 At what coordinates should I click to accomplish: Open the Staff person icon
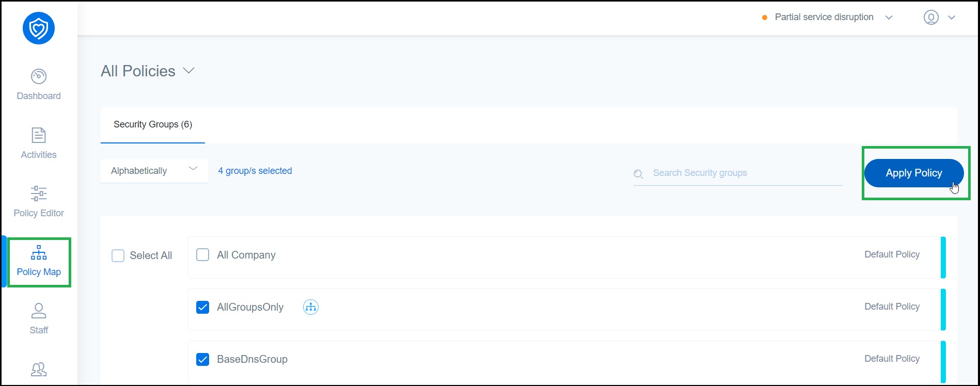pos(39,311)
